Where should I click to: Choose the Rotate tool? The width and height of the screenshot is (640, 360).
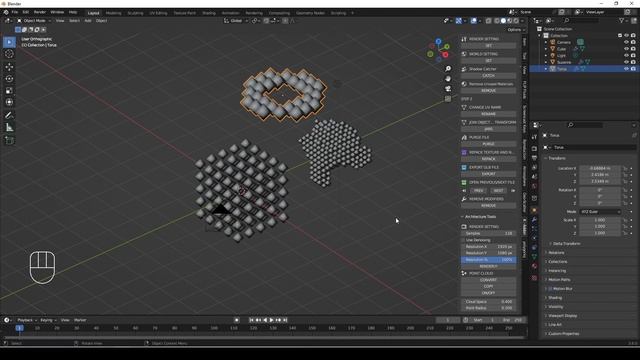coord(9,78)
